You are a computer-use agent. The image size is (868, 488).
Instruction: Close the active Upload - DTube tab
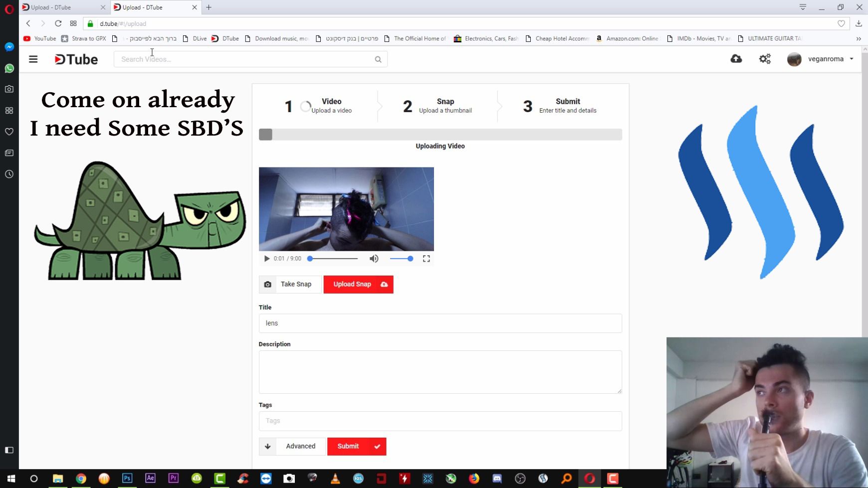[x=195, y=7]
